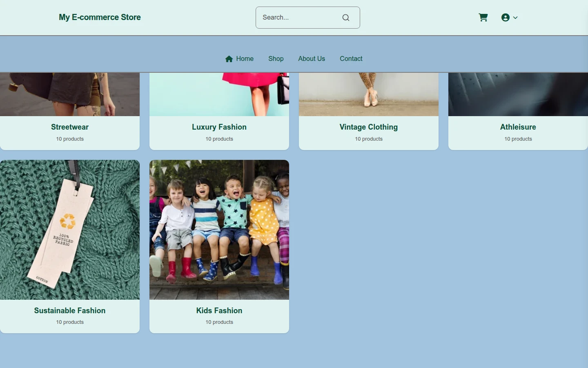Click the Sustainable Fashion recycled tag image

point(70,230)
